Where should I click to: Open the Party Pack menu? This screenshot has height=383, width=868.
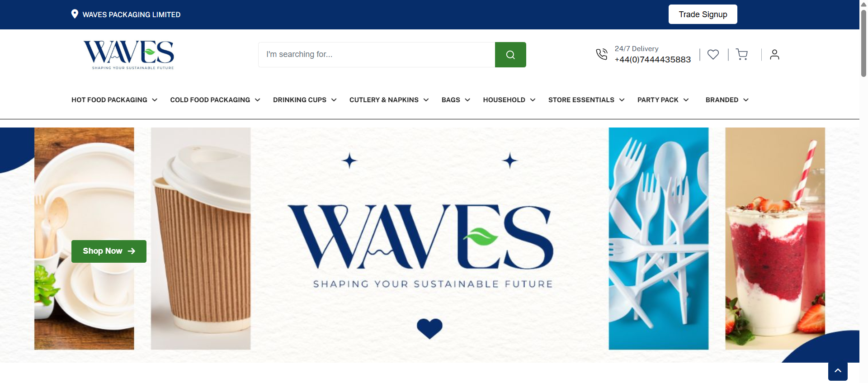(x=663, y=100)
